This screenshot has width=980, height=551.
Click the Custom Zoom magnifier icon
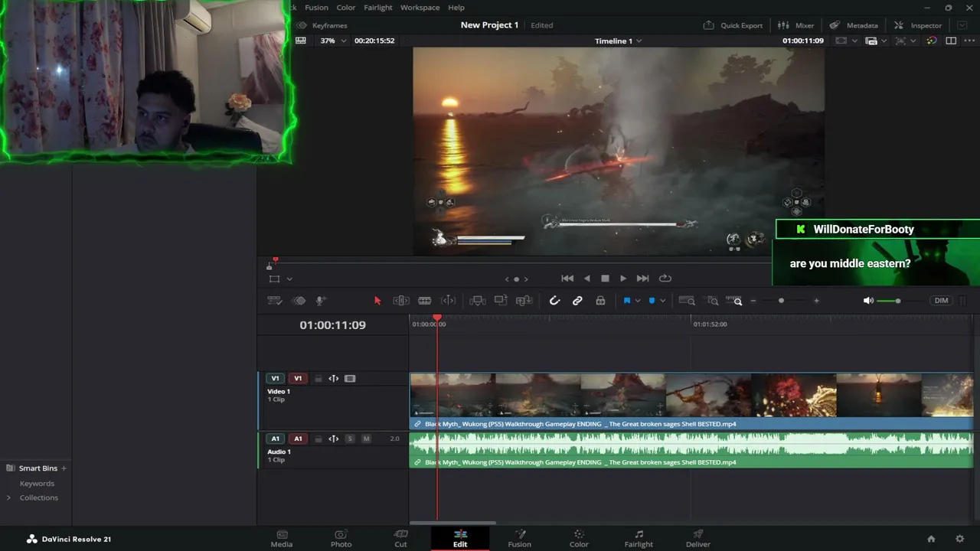click(734, 301)
